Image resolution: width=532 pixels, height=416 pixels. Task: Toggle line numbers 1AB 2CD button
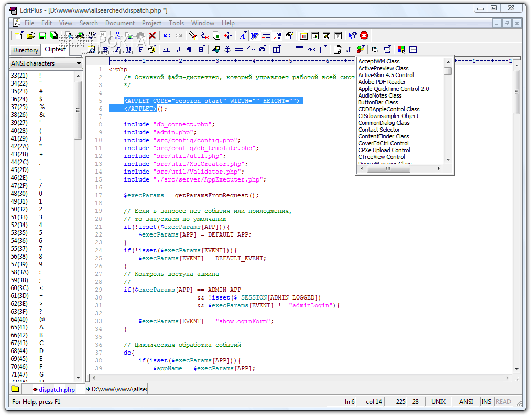(x=278, y=36)
